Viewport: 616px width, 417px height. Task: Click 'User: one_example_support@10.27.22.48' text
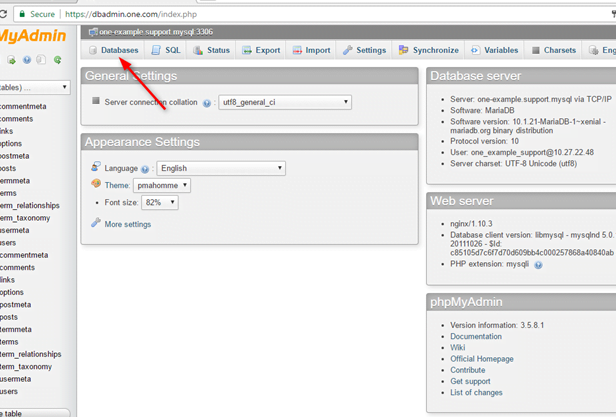[522, 152]
